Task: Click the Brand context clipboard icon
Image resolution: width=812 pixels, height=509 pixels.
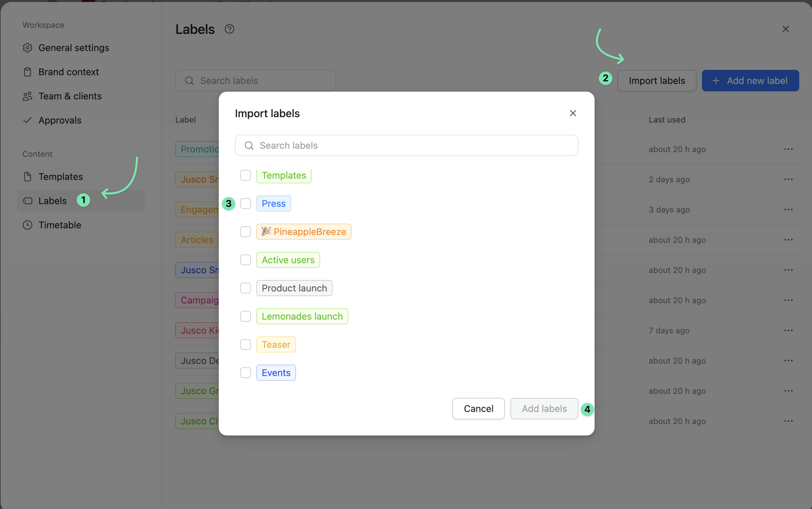Action: click(28, 72)
